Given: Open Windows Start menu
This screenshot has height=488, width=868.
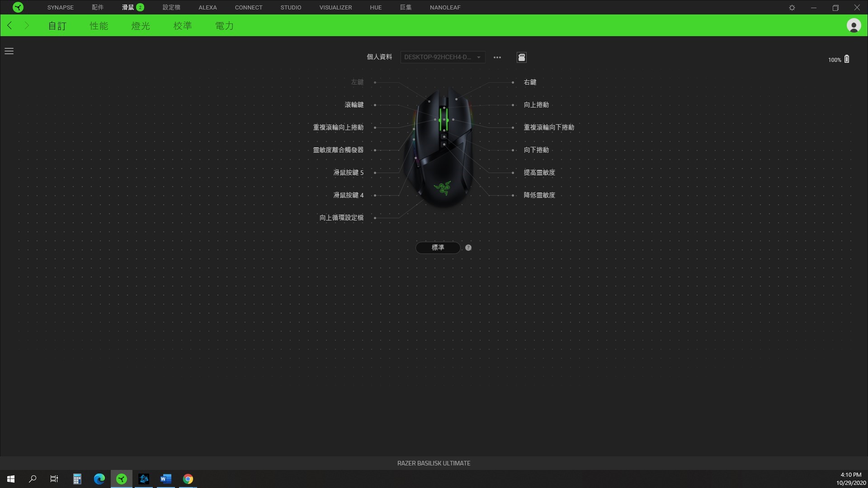Looking at the screenshot, I should tap(11, 479).
